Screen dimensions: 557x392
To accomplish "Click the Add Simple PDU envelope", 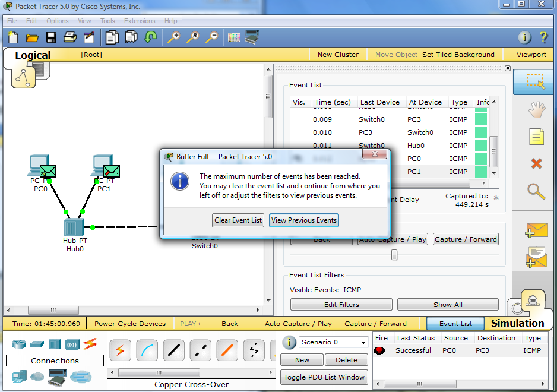I will [536, 230].
